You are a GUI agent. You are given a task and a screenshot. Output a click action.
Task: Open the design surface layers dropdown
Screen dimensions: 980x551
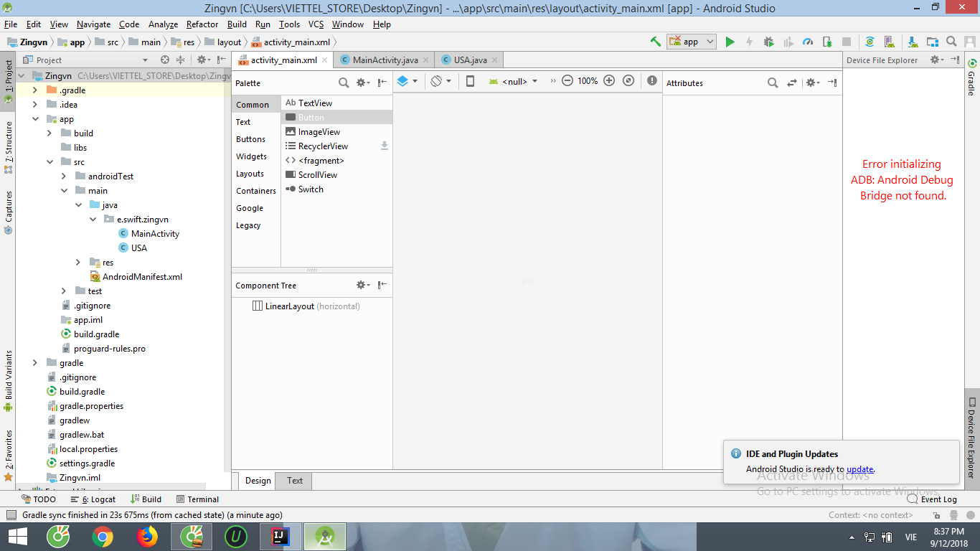(407, 81)
